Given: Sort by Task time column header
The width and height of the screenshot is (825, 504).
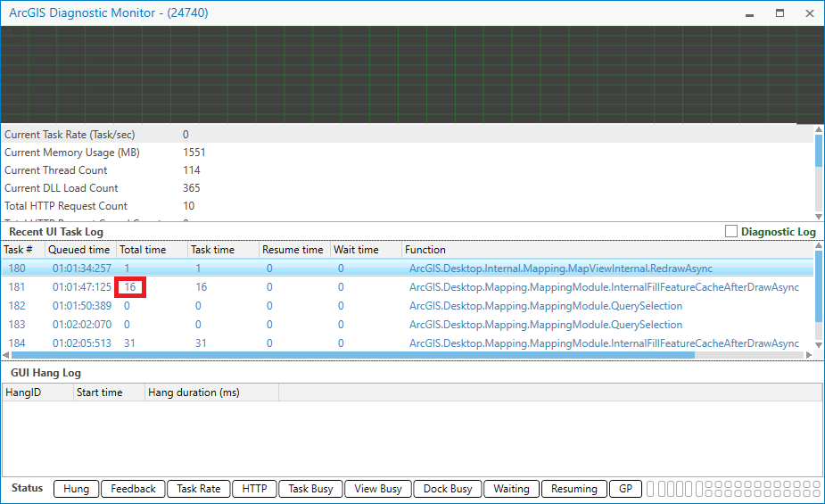Looking at the screenshot, I should tap(223, 250).
